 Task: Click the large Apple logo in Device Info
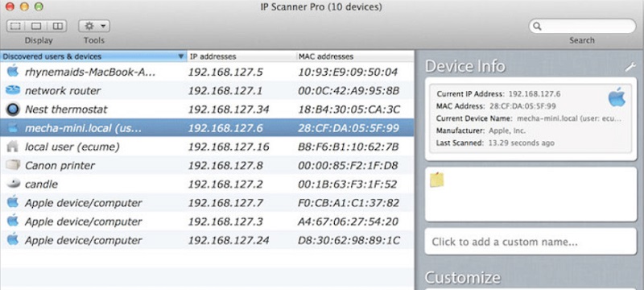pyautogui.click(x=617, y=97)
